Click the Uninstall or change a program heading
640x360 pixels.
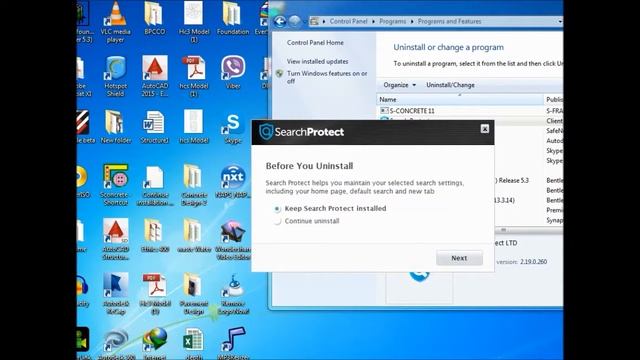[x=448, y=47]
